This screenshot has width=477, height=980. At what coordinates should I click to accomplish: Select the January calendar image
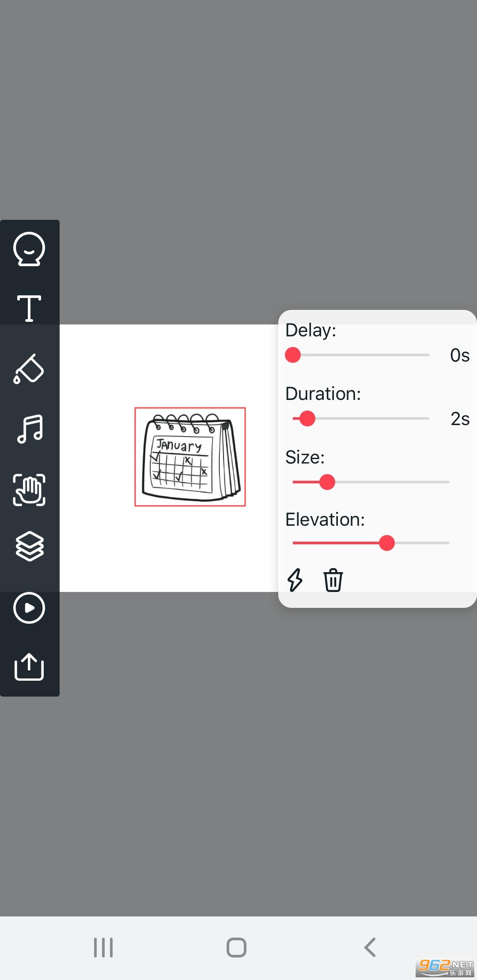click(x=190, y=457)
